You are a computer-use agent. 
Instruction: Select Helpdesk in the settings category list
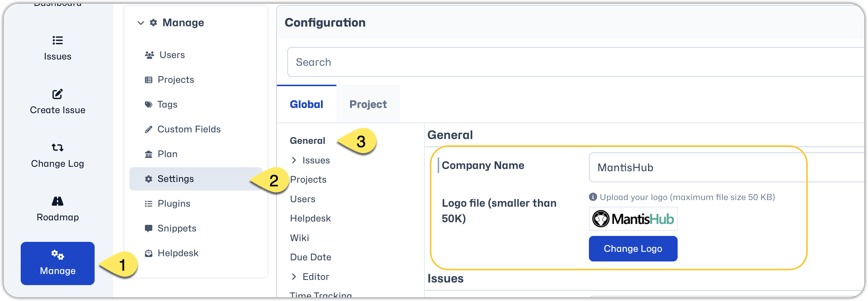pos(311,219)
